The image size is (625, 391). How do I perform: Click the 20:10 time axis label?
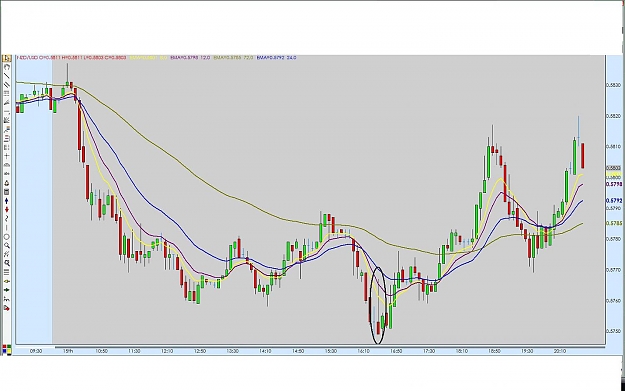coord(560,351)
